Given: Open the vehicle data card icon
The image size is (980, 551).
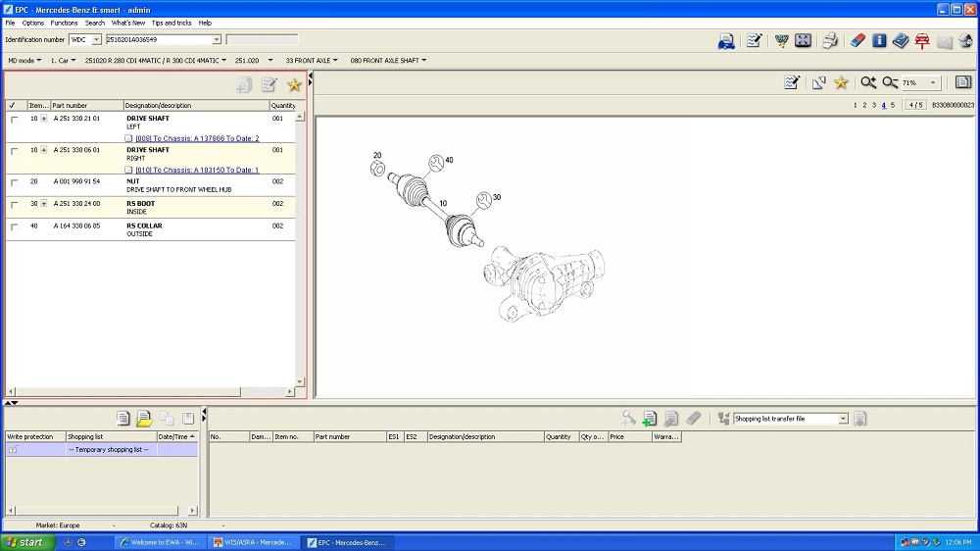Looking at the screenshot, I should point(725,41).
